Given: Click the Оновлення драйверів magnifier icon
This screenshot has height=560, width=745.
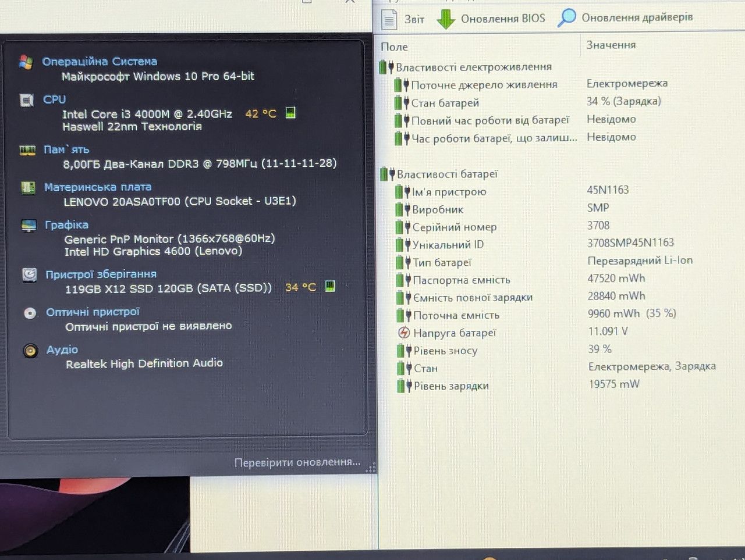Looking at the screenshot, I should pos(566,18).
